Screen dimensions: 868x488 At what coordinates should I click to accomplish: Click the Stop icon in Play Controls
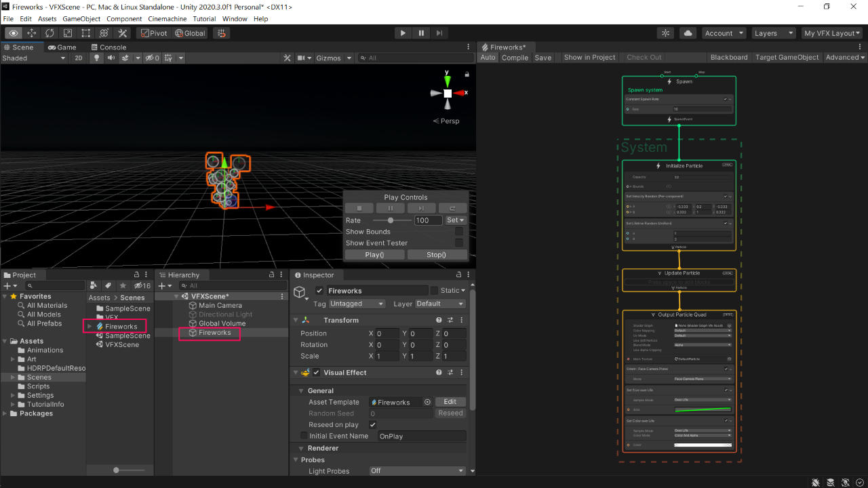361,209
